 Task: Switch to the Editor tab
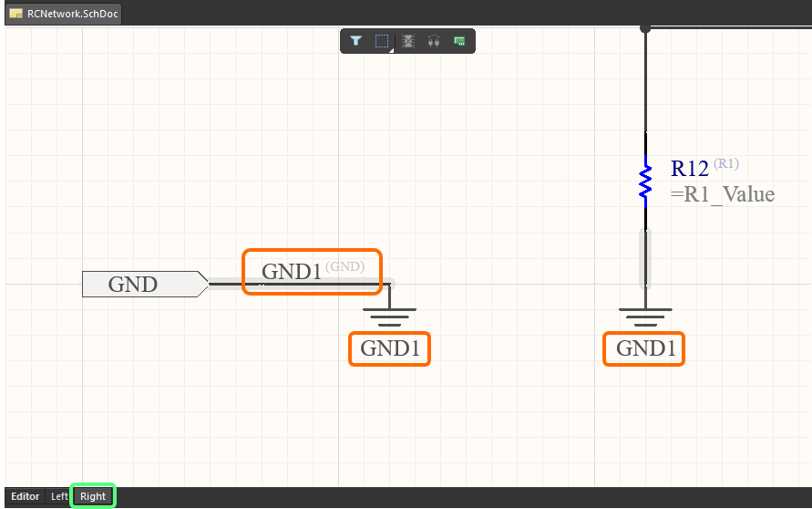25,496
